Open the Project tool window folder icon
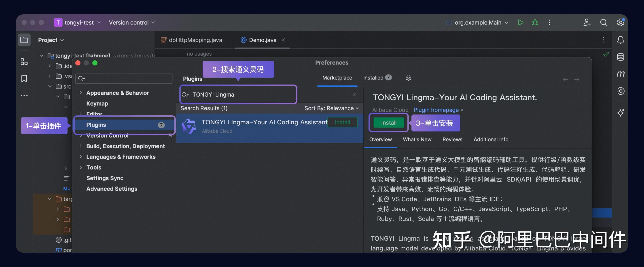 [24, 40]
